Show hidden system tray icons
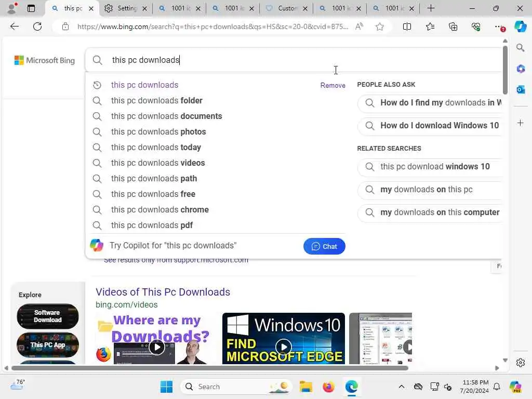 click(402, 387)
